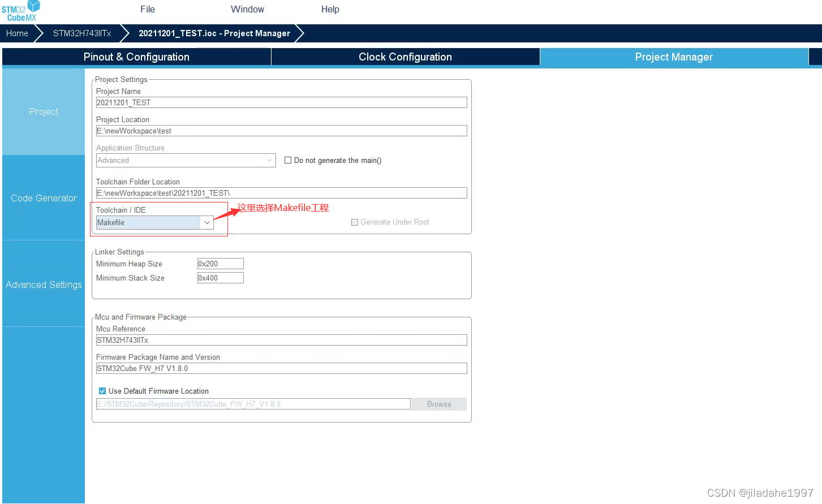The height and width of the screenshot is (504, 822).
Task: Click the Toolchain / IDE label
Action: click(121, 210)
